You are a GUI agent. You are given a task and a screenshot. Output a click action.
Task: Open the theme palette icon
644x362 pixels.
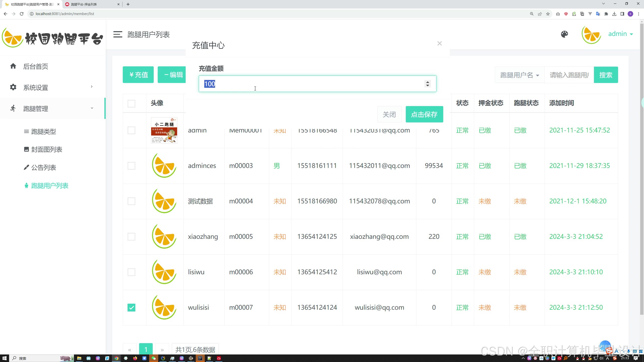coord(564,34)
